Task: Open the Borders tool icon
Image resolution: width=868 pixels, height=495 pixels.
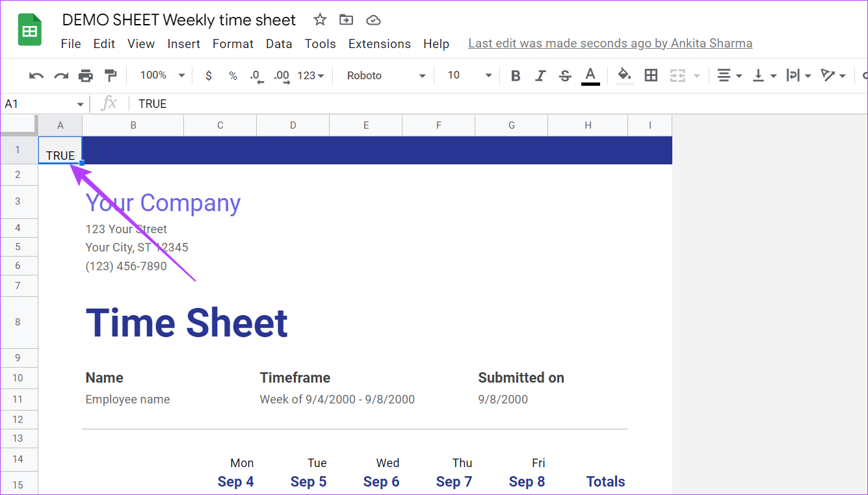Action: [x=651, y=76]
